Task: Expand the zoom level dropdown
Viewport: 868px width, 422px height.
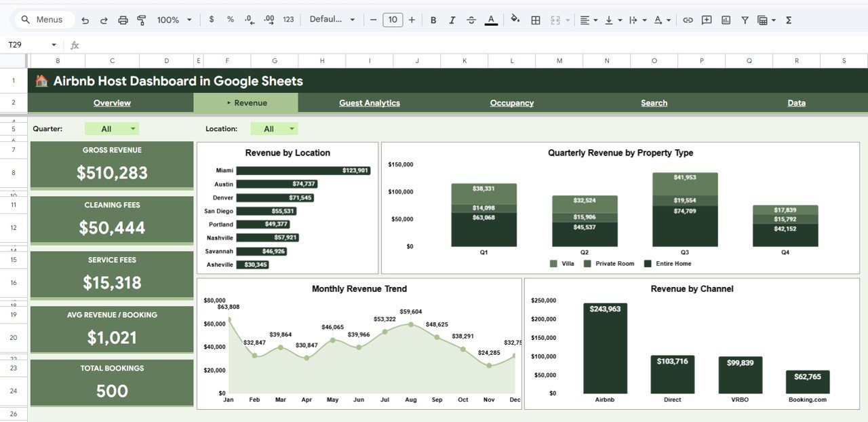Action: click(189, 20)
